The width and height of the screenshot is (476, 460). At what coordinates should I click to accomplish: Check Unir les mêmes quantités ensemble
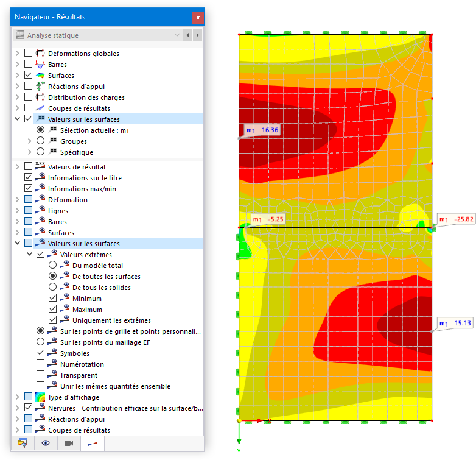[40, 385]
